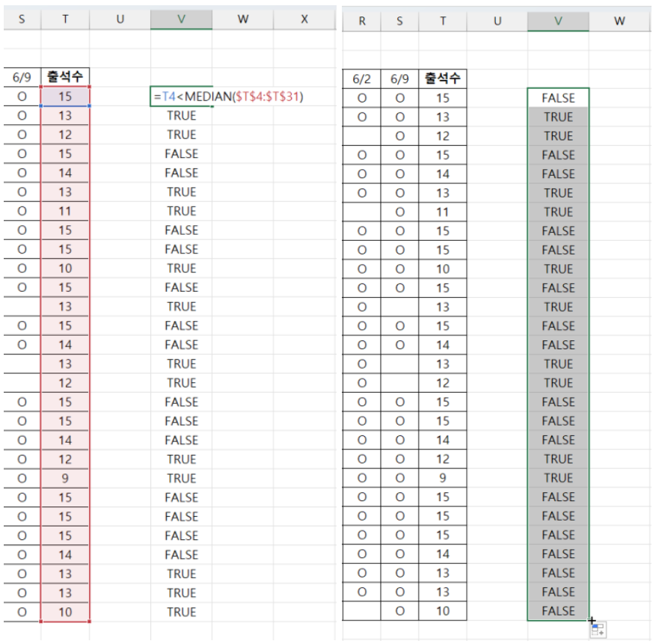Select column U header in right sheet
This screenshot has height=644, width=653.
click(x=497, y=21)
